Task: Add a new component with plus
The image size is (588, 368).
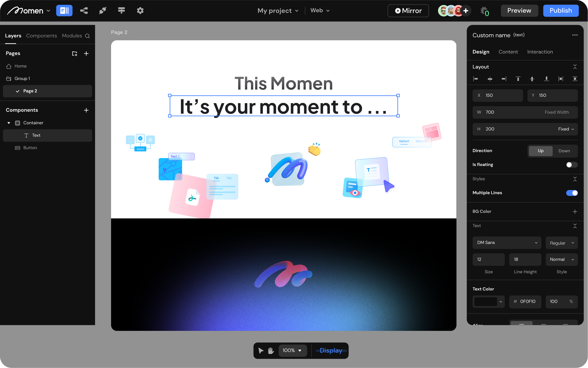Action: pos(86,110)
